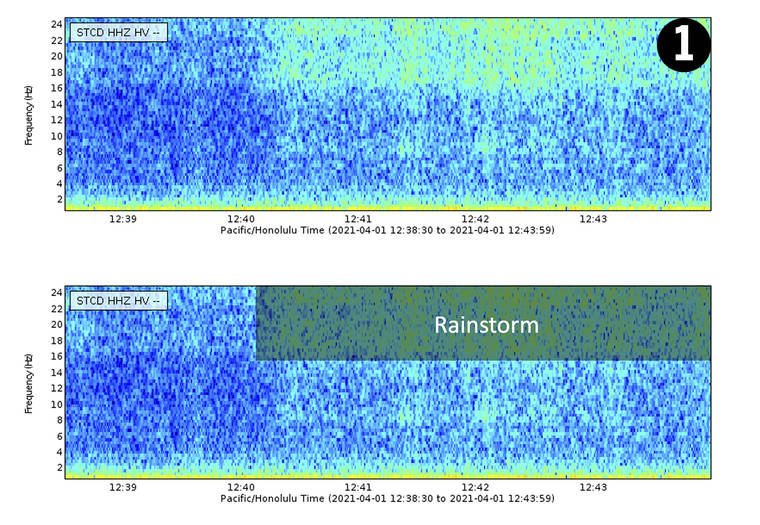The height and width of the screenshot is (525, 760).
Task: Click the top Pacific/Honolulu Time axis caption
Action: click(387, 230)
